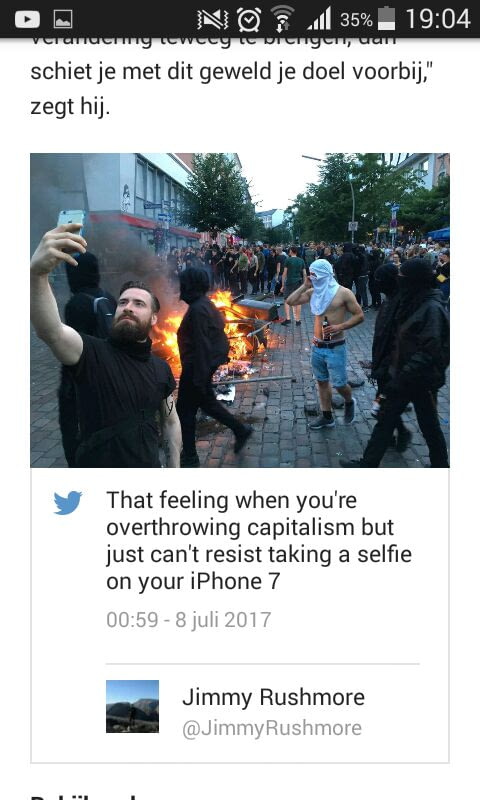Click the blue Twitter bird icon
Viewport: 480px width, 800px height.
(68, 503)
